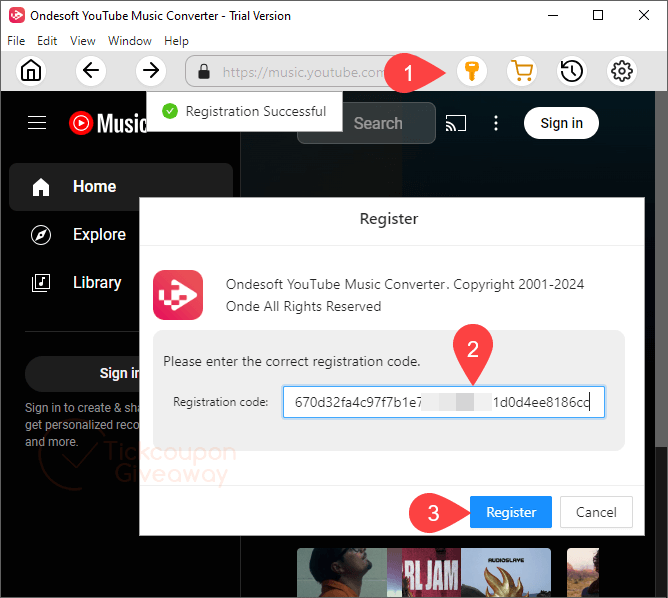668x598 pixels.
Task: Click the Ondesoft app icon in title bar
Action: [x=17, y=15]
